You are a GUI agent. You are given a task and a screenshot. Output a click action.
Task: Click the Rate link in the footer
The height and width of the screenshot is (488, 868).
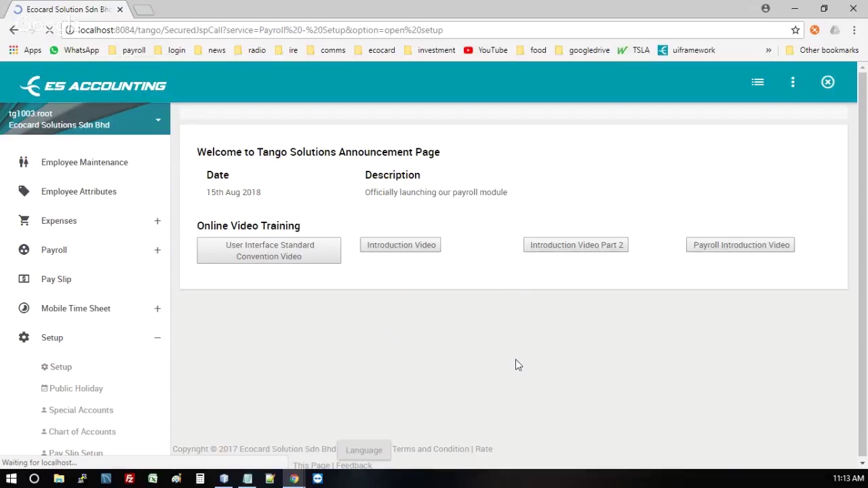[x=484, y=449]
